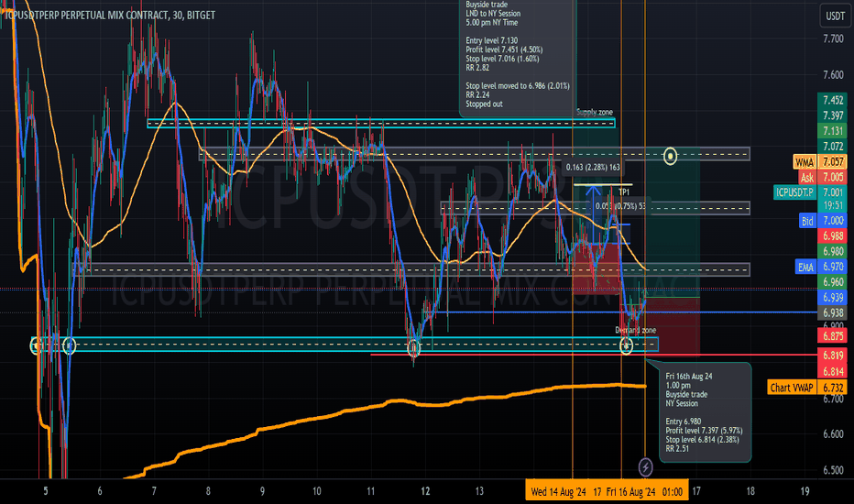The height and width of the screenshot is (504, 854).
Task: Click the ICPUSDT.P 7.001 price label
Action: click(810, 192)
